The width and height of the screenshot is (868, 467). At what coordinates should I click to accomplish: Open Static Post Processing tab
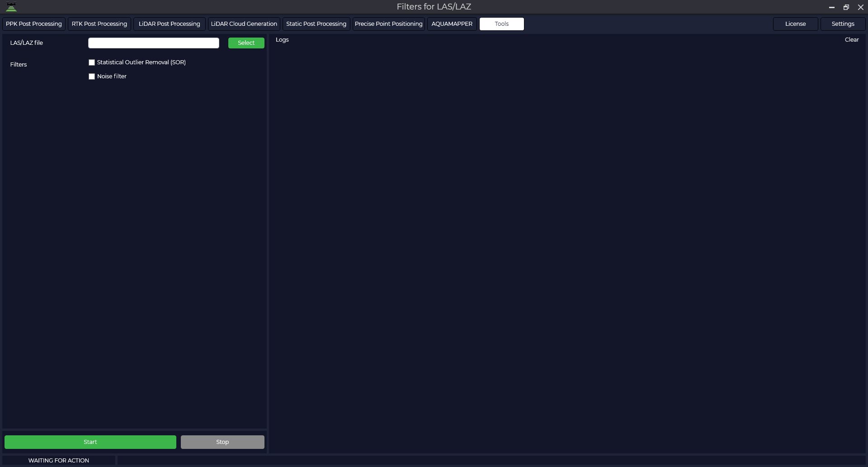point(316,24)
